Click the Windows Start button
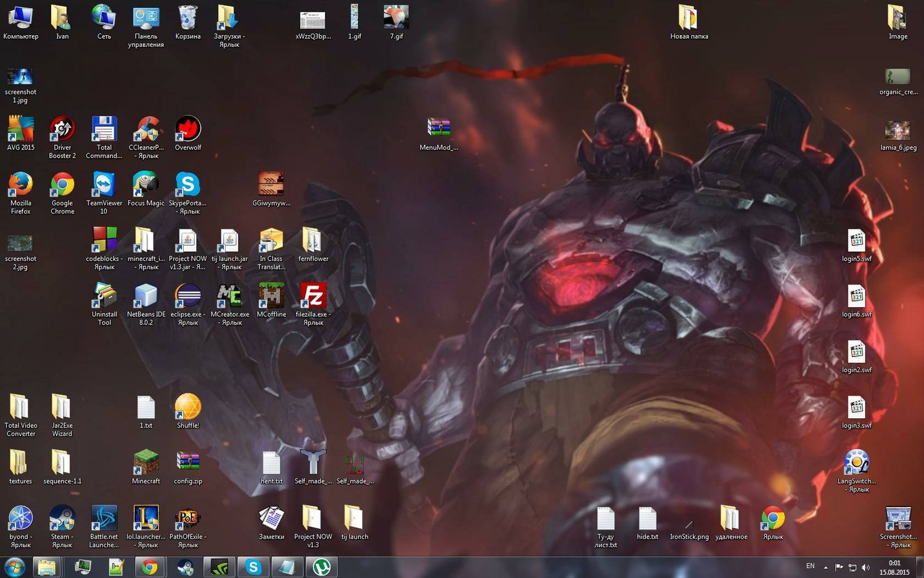924x578 pixels. coord(14,567)
